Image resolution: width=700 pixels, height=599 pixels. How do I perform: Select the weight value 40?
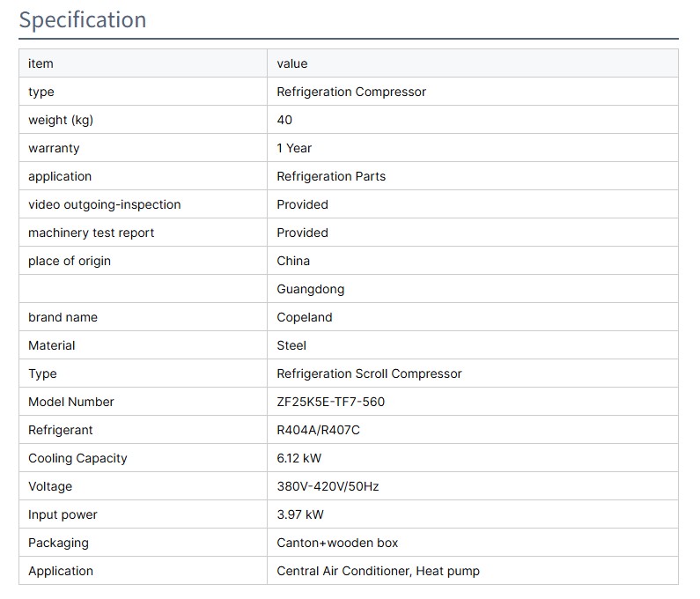[284, 120]
